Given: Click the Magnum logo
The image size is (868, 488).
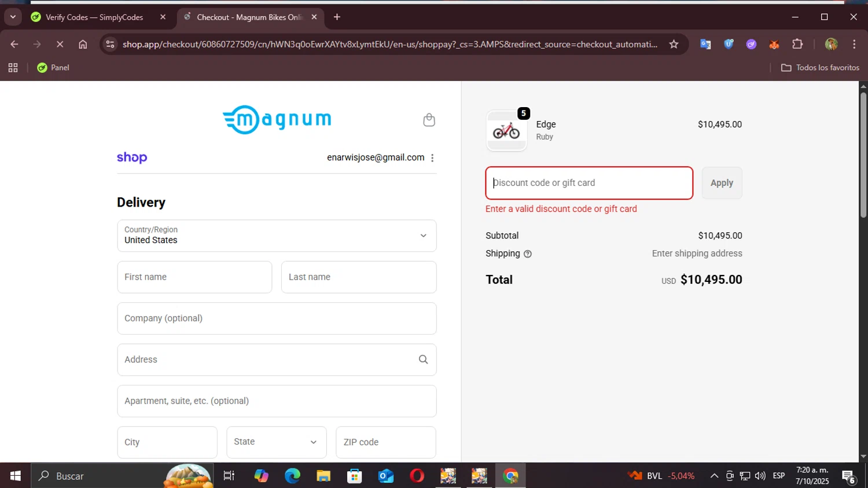Looking at the screenshot, I should pyautogui.click(x=277, y=120).
